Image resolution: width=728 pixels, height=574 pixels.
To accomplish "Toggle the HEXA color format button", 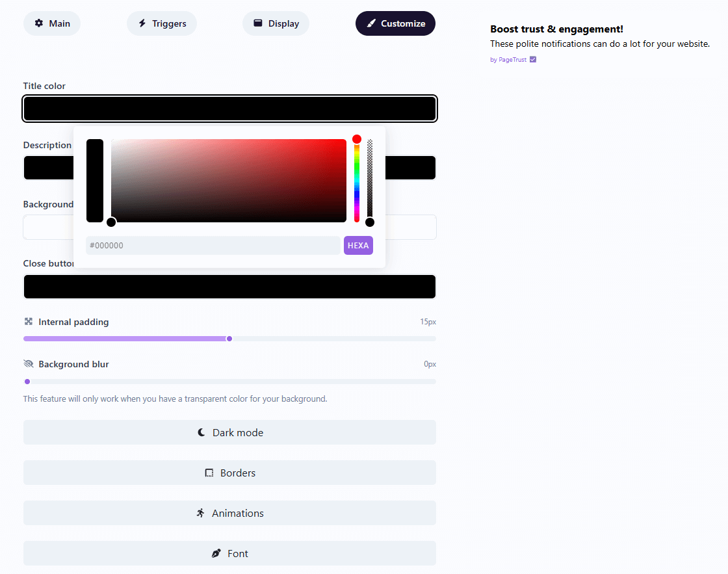I will pos(358,246).
